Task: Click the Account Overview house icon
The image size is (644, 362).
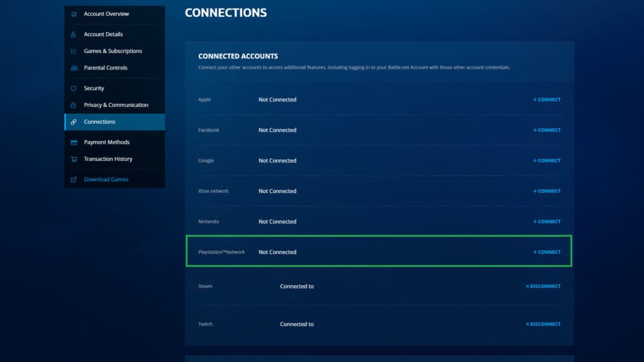Action: tap(74, 13)
